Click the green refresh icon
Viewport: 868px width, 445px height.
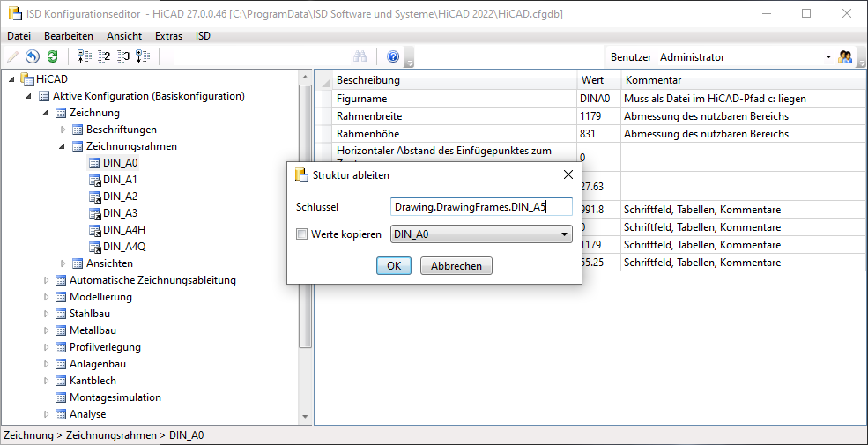[x=53, y=56]
